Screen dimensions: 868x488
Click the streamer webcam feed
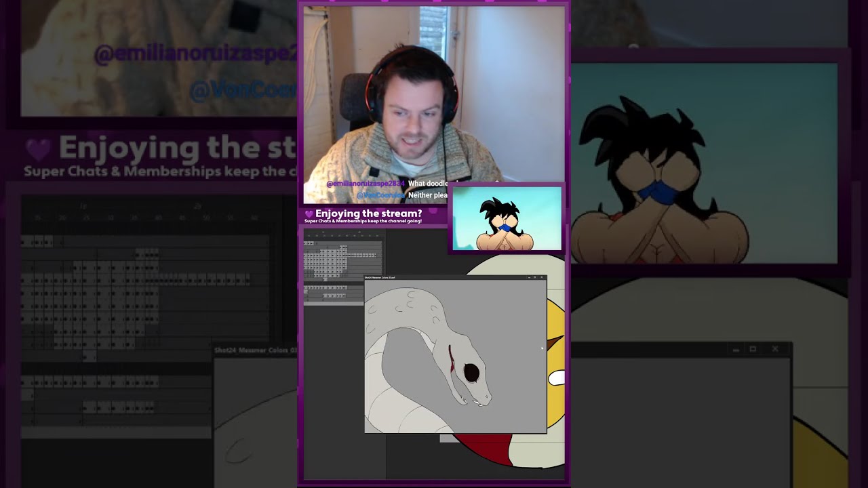(434, 105)
